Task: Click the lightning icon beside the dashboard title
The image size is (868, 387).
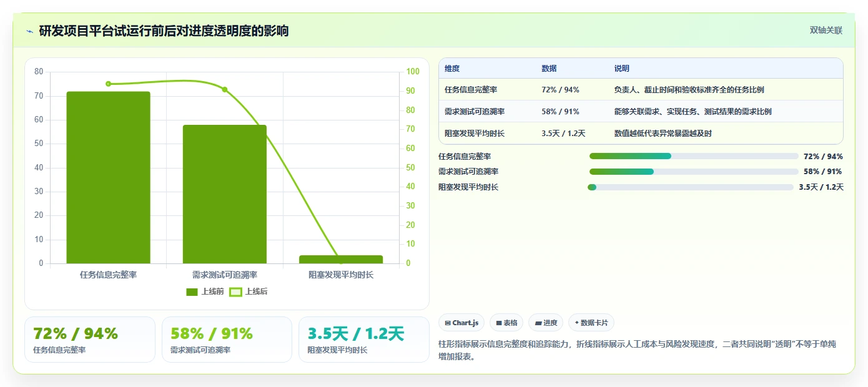Action: [x=29, y=31]
